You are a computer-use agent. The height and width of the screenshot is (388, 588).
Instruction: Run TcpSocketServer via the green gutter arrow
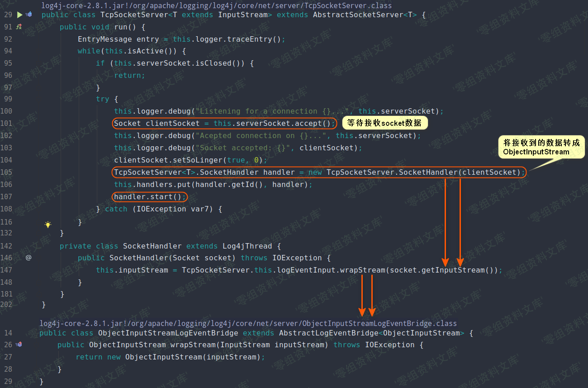tap(19, 14)
